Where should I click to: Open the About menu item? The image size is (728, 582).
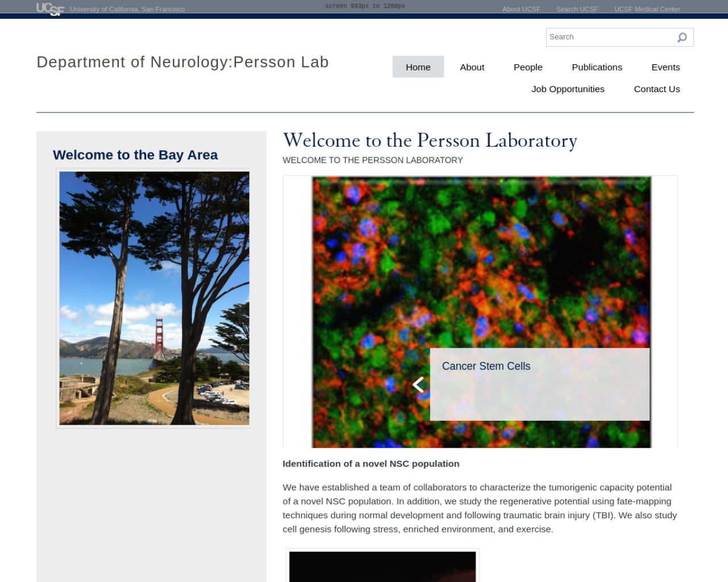pos(472,67)
